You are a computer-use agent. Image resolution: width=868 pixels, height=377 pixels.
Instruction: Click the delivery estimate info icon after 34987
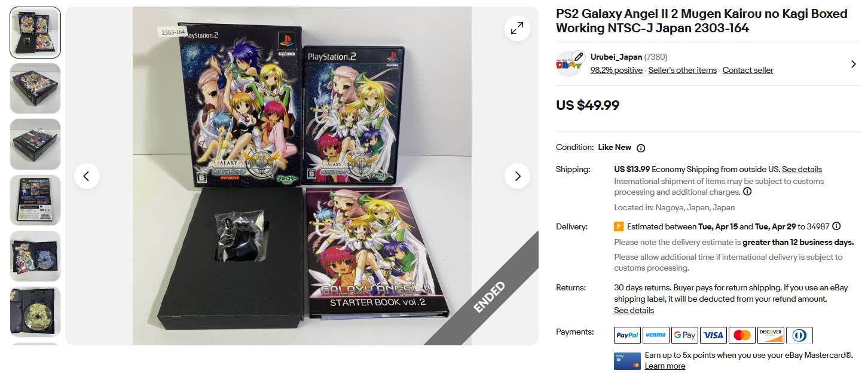tap(836, 226)
